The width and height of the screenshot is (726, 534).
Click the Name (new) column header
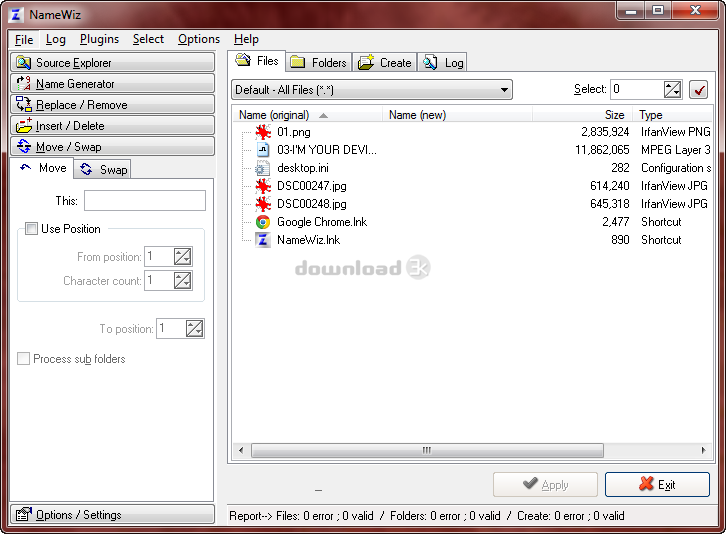(457, 114)
